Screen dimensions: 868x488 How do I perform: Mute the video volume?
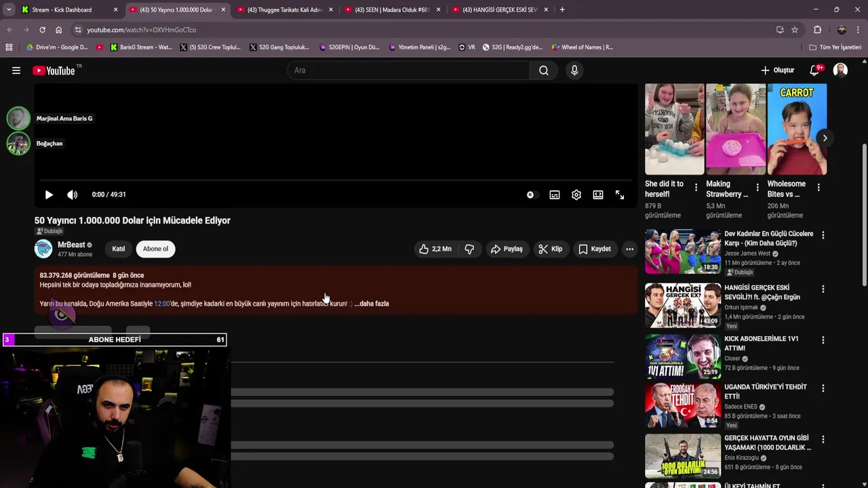(73, 195)
